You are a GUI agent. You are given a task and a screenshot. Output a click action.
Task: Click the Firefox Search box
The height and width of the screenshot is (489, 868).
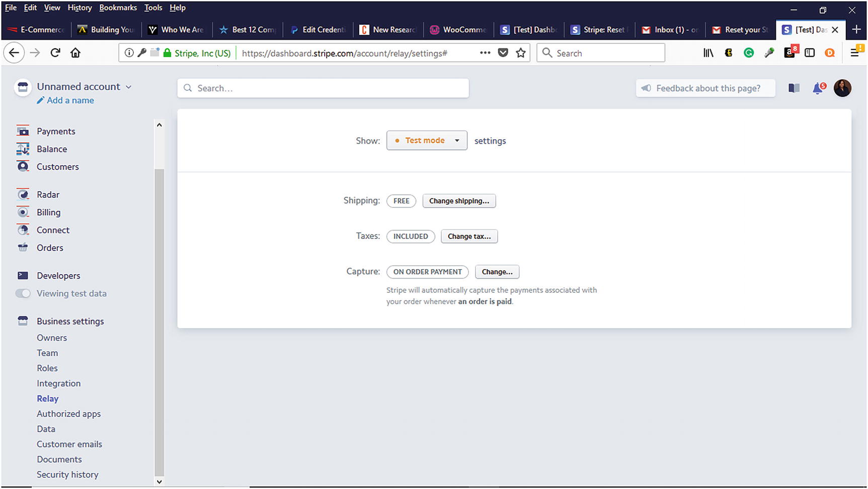[x=601, y=53]
